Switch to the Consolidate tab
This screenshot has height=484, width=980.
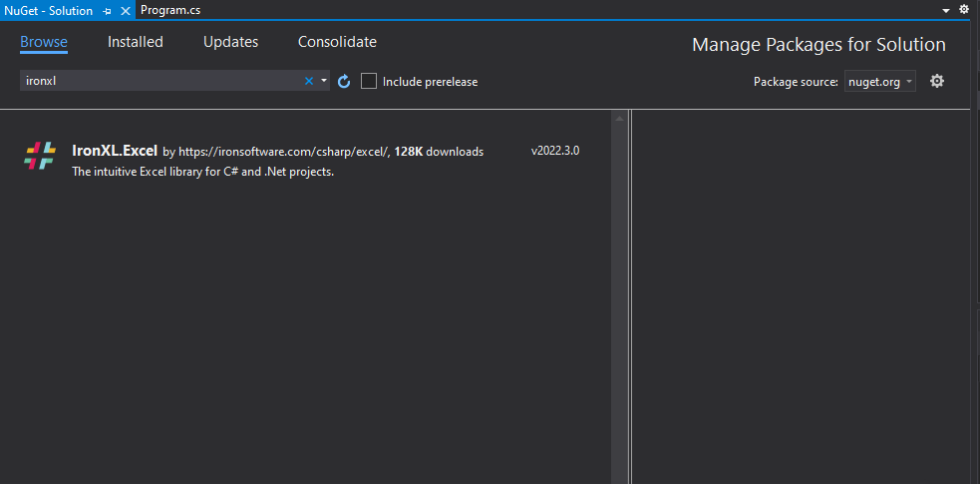(337, 42)
